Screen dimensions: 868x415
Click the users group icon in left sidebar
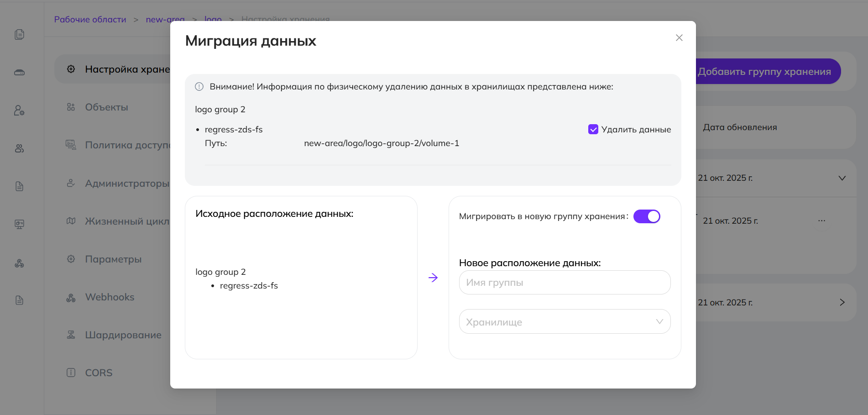[19, 148]
